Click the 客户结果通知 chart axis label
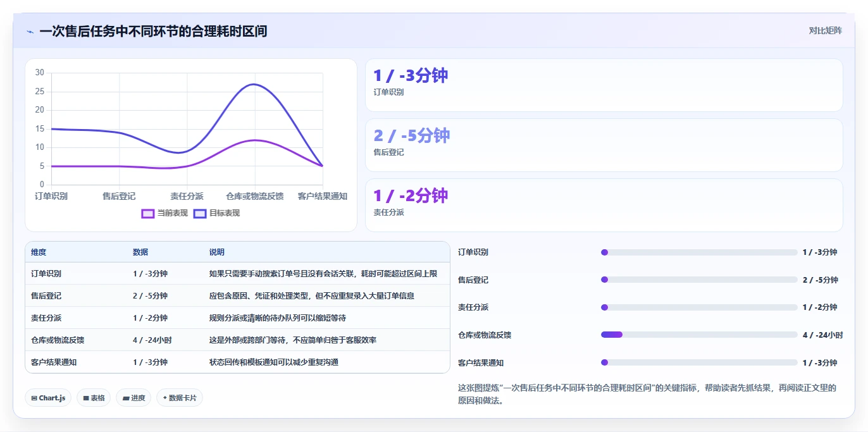Screen dimensions: 868x432 [x=323, y=196]
